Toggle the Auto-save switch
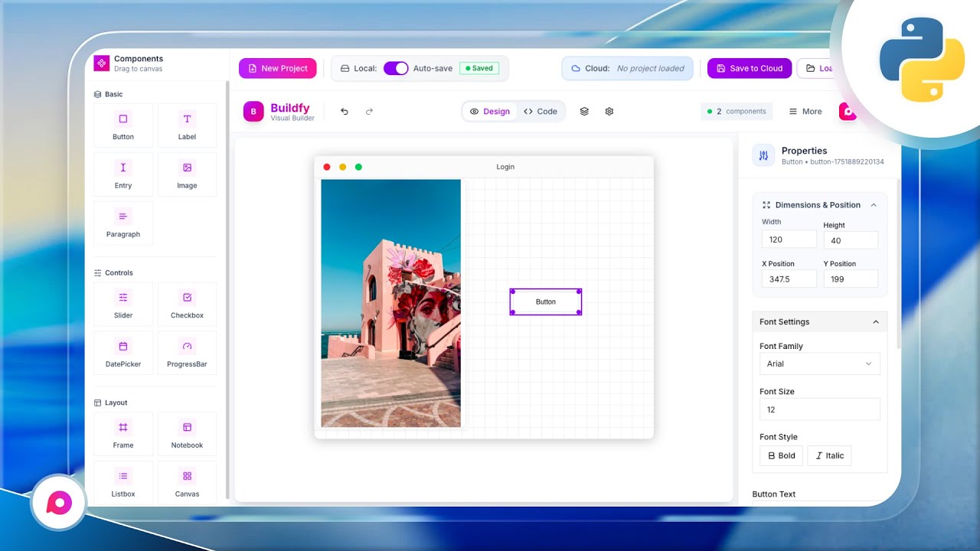The width and height of the screenshot is (980, 551). tap(396, 68)
